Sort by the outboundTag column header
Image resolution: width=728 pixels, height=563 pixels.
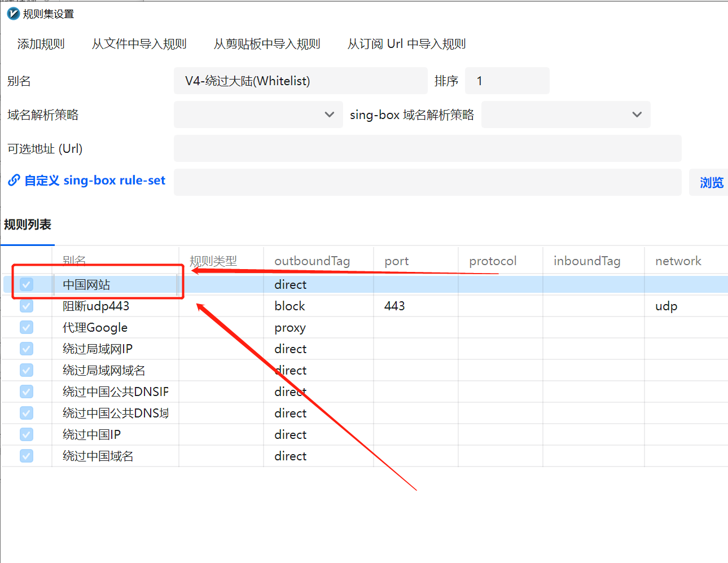312,261
